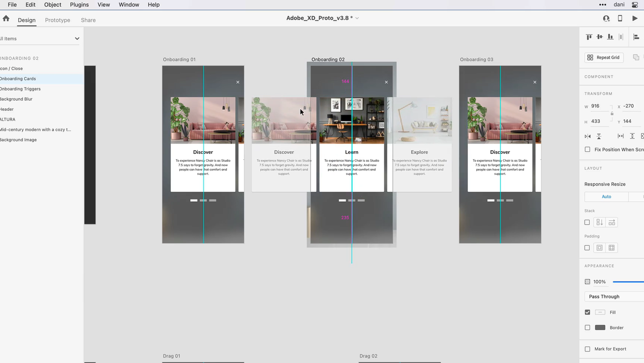Open the Pass Through blend mode dropdown
644x363 pixels.
tap(614, 296)
